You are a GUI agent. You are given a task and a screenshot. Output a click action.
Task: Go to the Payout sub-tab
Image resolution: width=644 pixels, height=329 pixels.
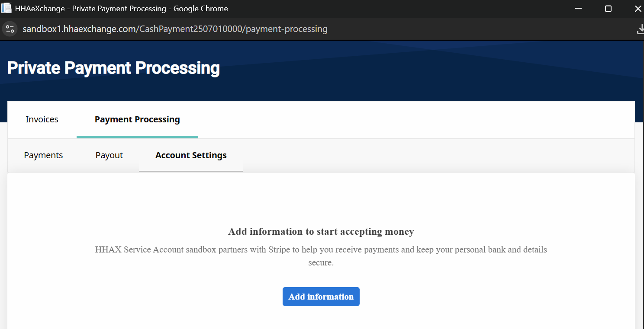click(x=109, y=155)
